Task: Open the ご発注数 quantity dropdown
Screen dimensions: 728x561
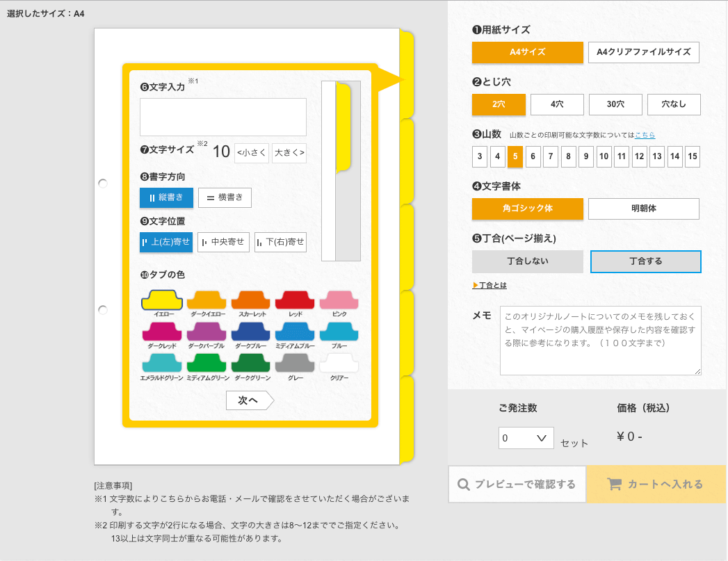Action: (526, 438)
